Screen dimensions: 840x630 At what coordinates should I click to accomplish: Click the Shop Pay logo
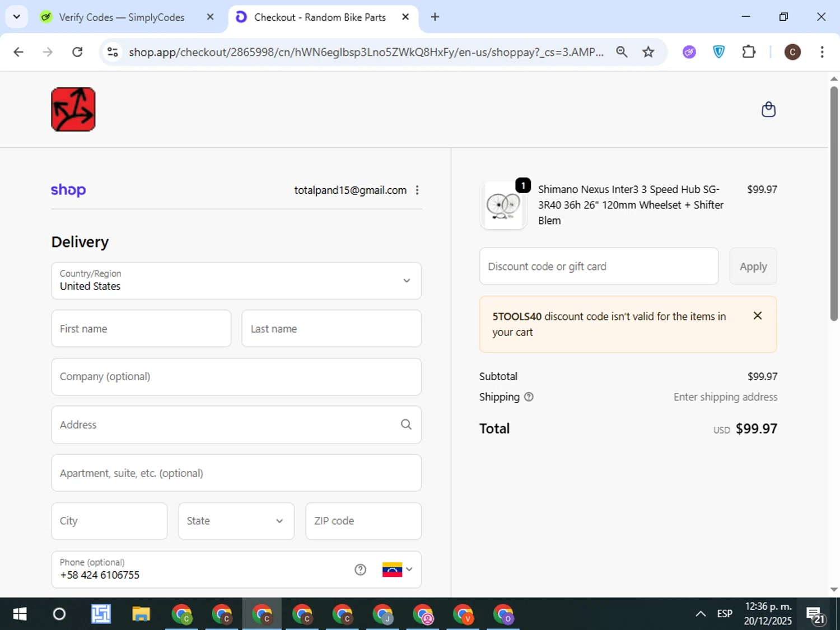(x=68, y=190)
